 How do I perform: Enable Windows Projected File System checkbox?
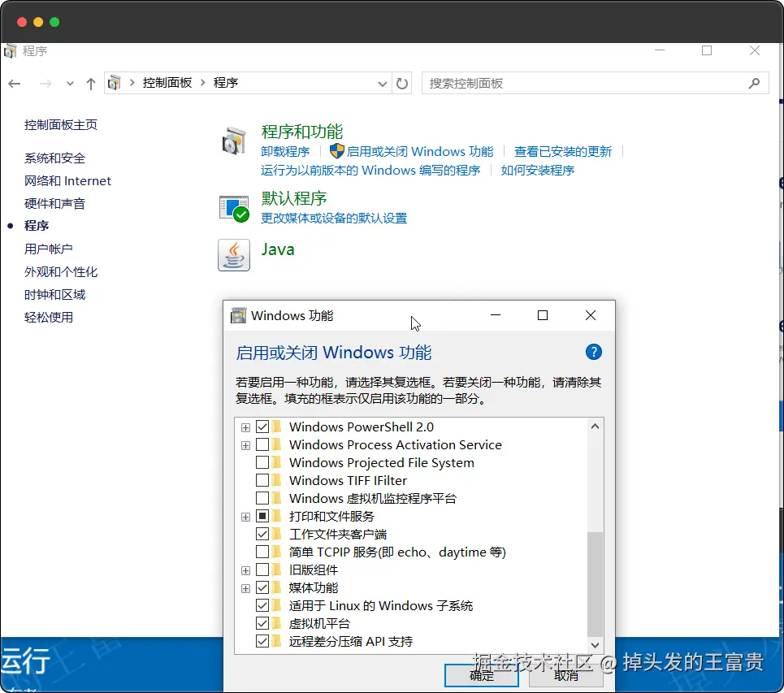(262, 462)
